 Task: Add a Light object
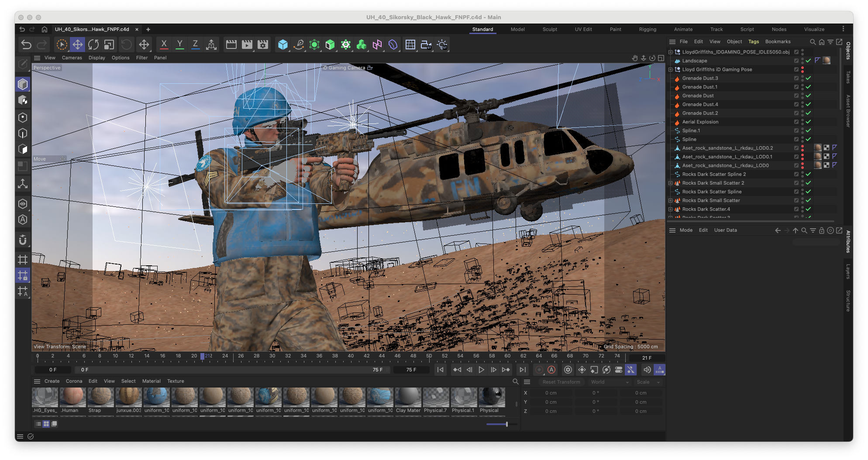442,45
